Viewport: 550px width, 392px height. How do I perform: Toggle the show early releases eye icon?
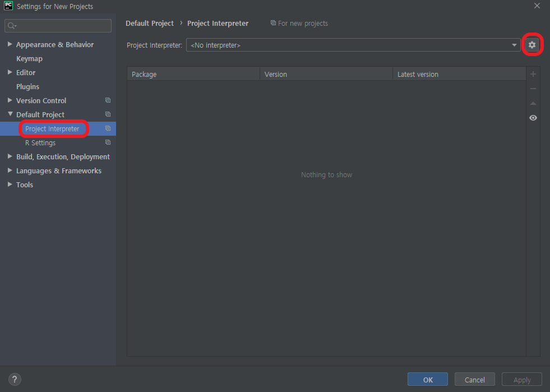tap(533, 118)
